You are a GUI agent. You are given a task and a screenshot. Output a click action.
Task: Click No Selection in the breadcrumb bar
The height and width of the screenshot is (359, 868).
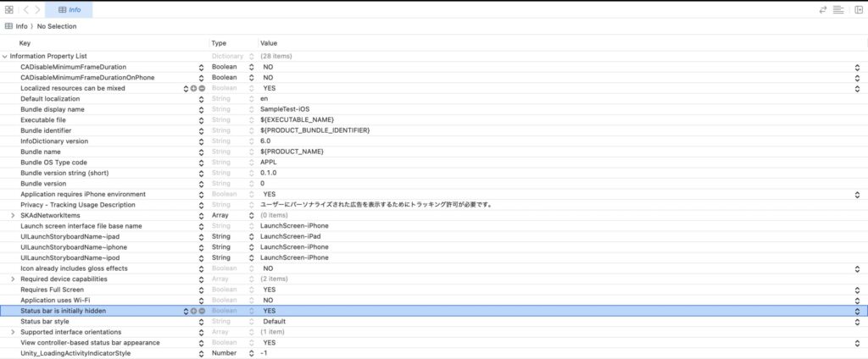[56, 26]
